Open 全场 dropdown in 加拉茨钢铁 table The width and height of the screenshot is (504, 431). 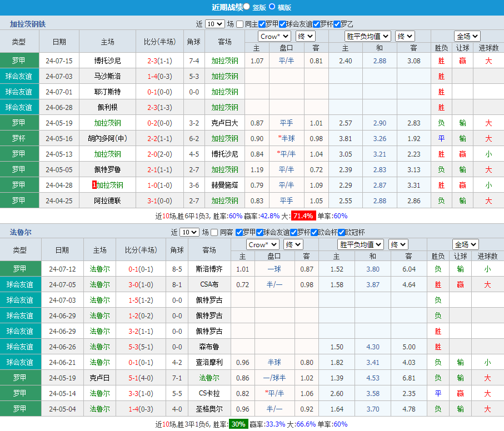467,36
